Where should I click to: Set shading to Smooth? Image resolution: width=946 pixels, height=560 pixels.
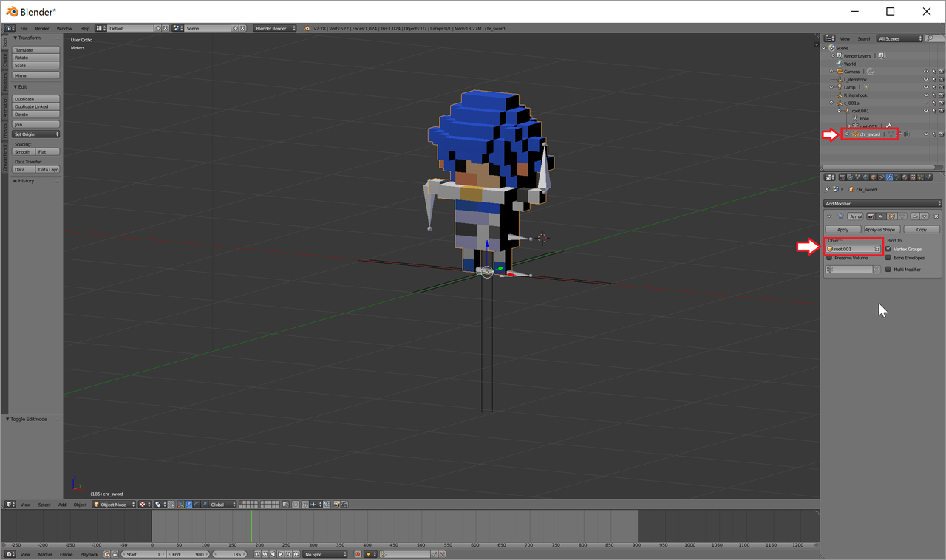(24, 152)
